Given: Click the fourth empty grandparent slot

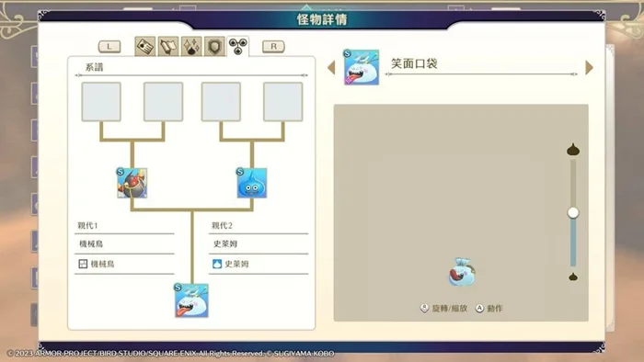Looking at the screenshot, I should coord(283,102).
